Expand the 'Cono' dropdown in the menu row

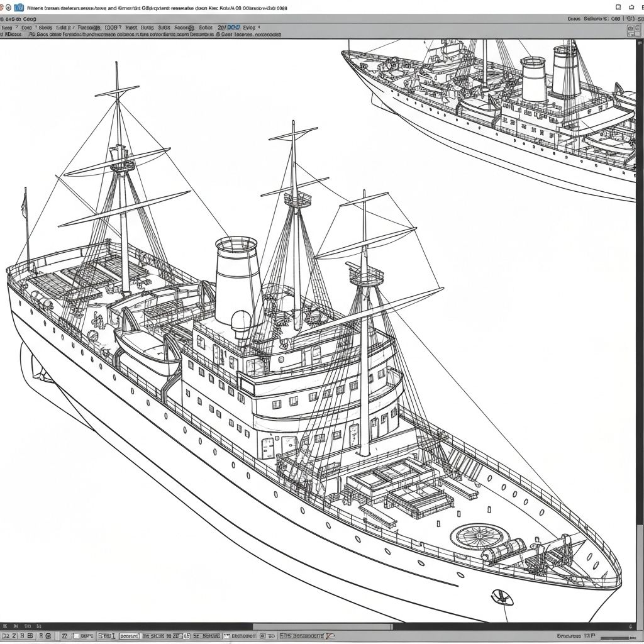click(27, 28)
